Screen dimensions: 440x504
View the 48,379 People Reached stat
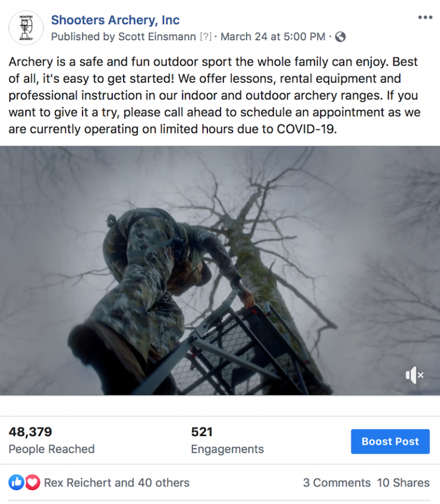pyautogui.click(x=30, y=432)
